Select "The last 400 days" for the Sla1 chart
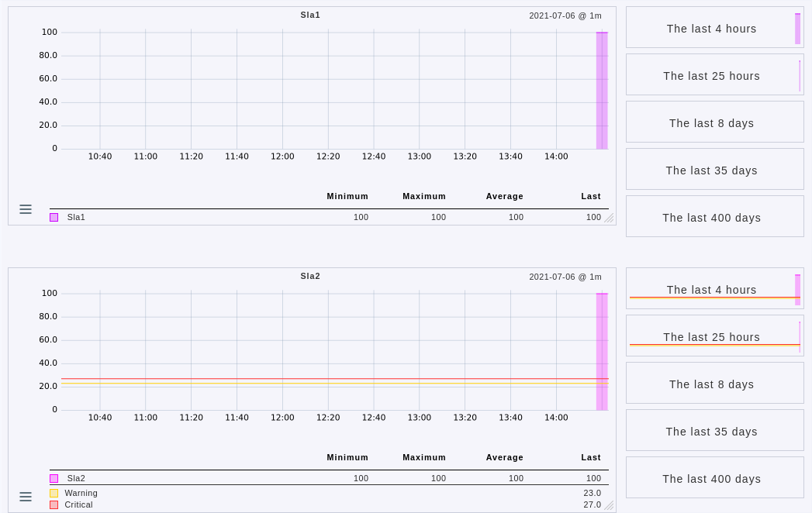 click(711, 217)
